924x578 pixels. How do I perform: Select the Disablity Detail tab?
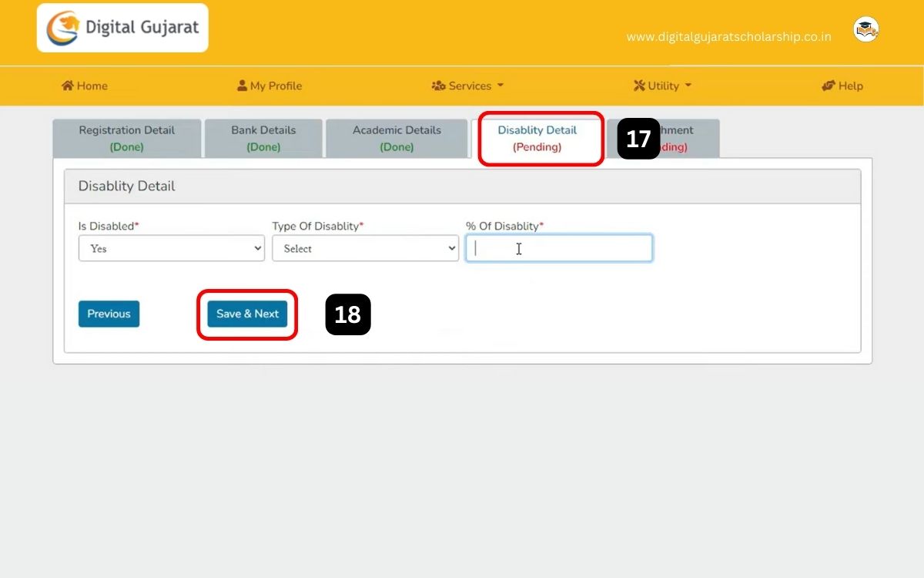[537, 139]
